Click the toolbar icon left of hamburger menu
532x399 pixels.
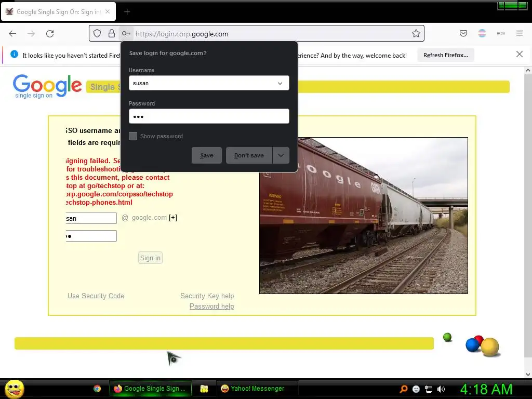click(x=501, y=33)
